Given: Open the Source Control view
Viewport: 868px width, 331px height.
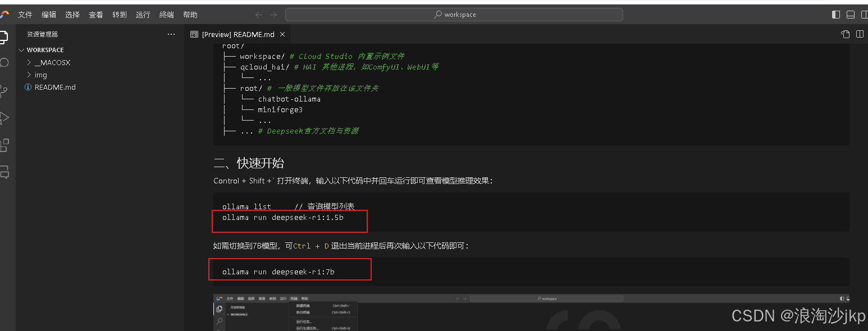Looking at the screenshot, I should tap(4, 90).
